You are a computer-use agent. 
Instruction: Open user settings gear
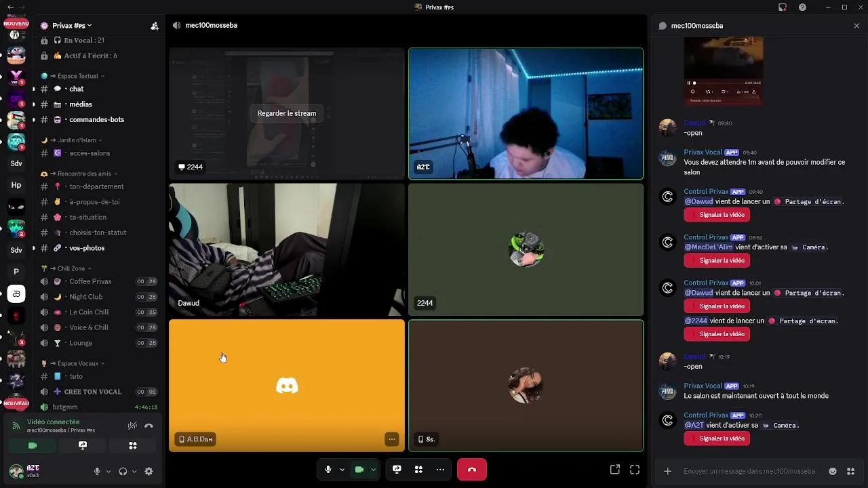149,472
